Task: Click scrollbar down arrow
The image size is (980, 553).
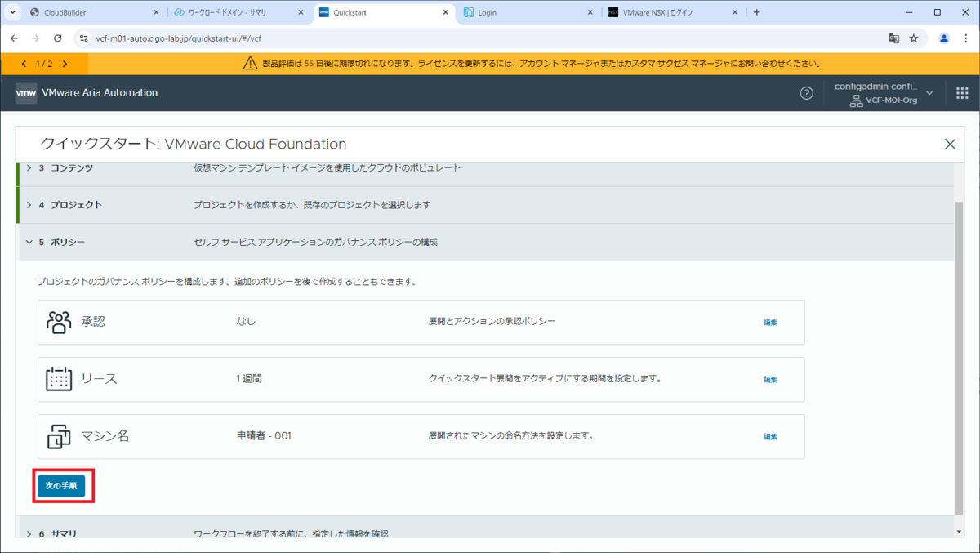Action: click(959, 531)
